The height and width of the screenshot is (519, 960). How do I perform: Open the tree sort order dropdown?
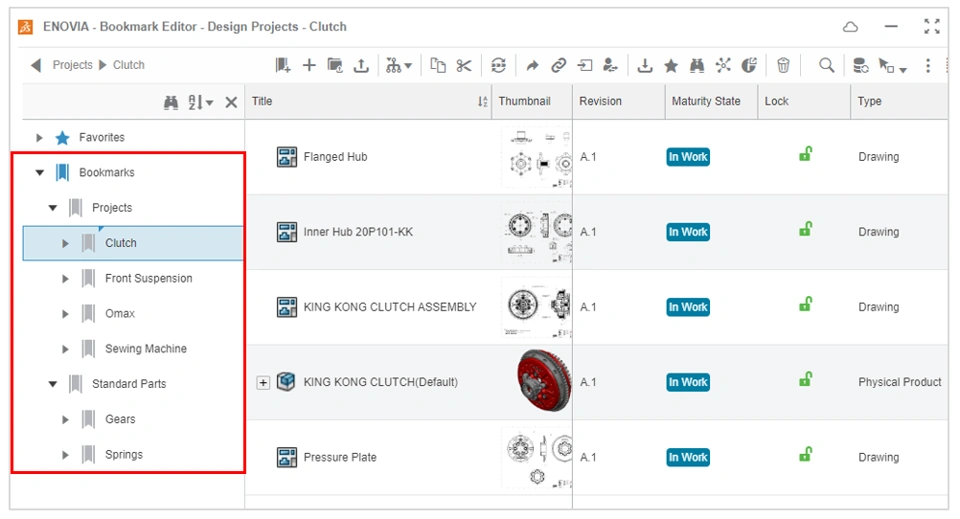pyautogui.click(x=200, y=102)
